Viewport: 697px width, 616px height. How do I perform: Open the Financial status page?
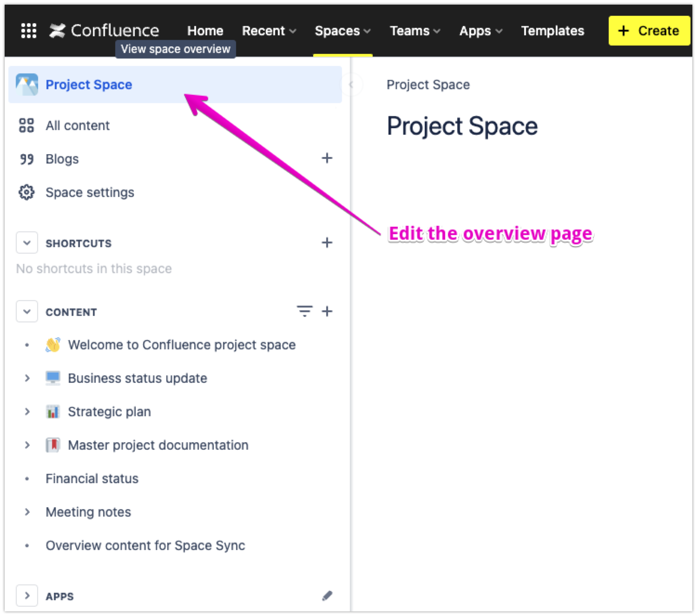click(92, 478)
